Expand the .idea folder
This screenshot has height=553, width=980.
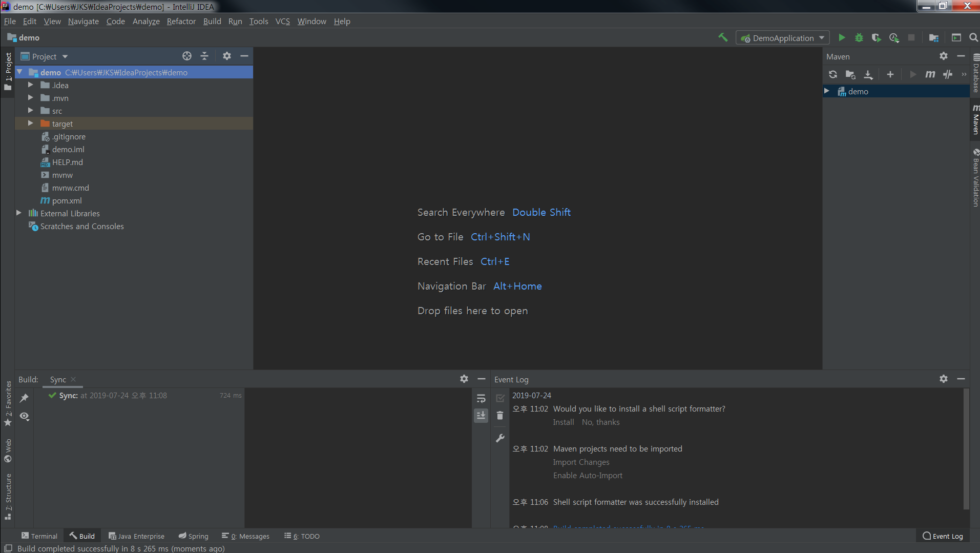[x=30, y=85]
